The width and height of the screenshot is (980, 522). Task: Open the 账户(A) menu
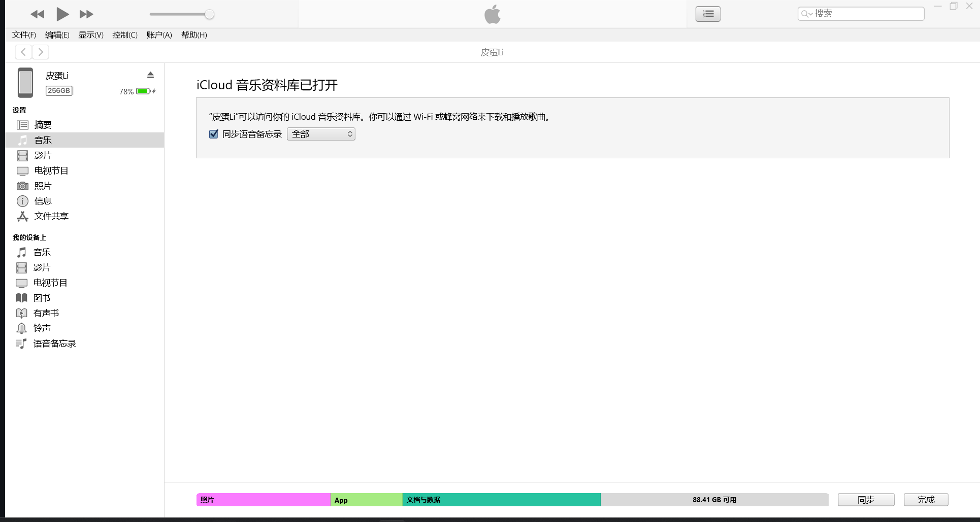pyautogui.click(x=159, y=35)
